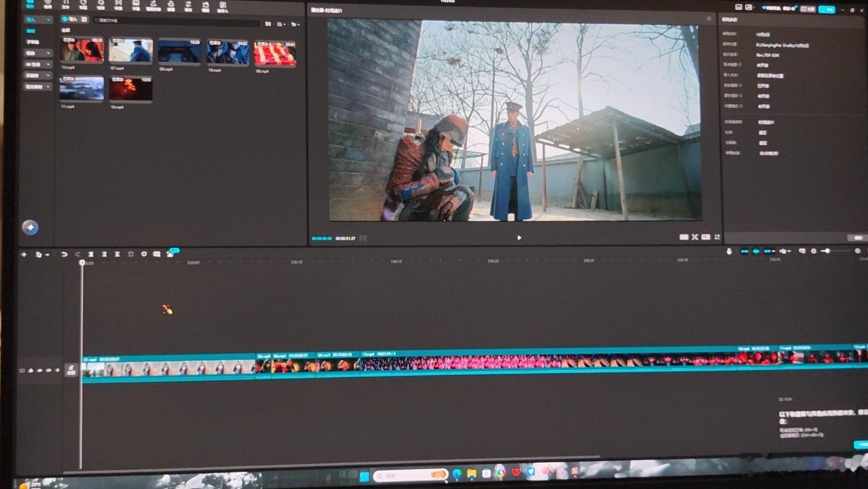868x489 pixels.
Task: Open the preview aspect ratio button
Action: [x=706, y=237]
